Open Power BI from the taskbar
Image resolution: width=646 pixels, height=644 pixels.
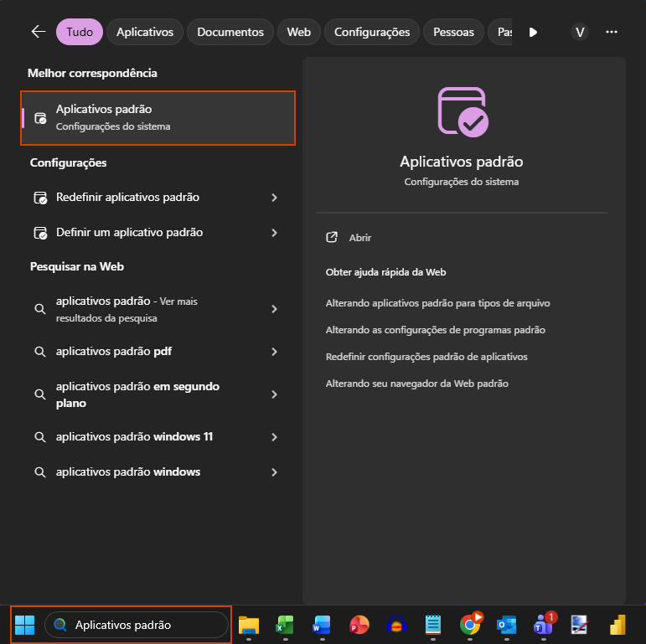click(x=618, y=625)
